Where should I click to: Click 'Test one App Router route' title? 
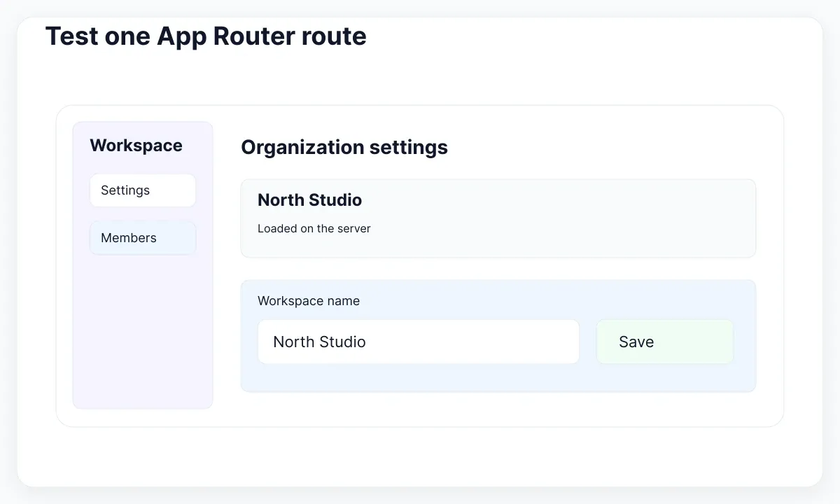click(206, 36)
